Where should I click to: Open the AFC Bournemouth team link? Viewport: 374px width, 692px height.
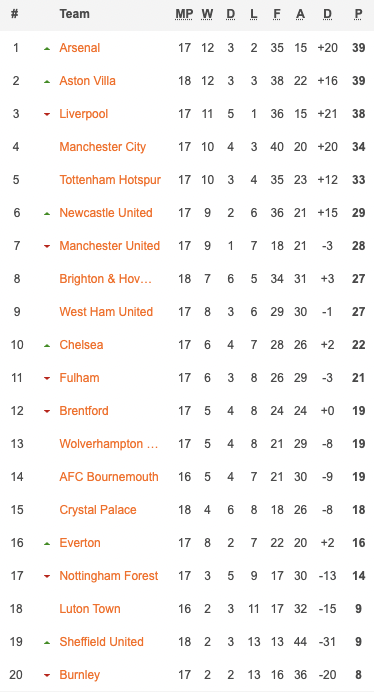click(109, 477)
